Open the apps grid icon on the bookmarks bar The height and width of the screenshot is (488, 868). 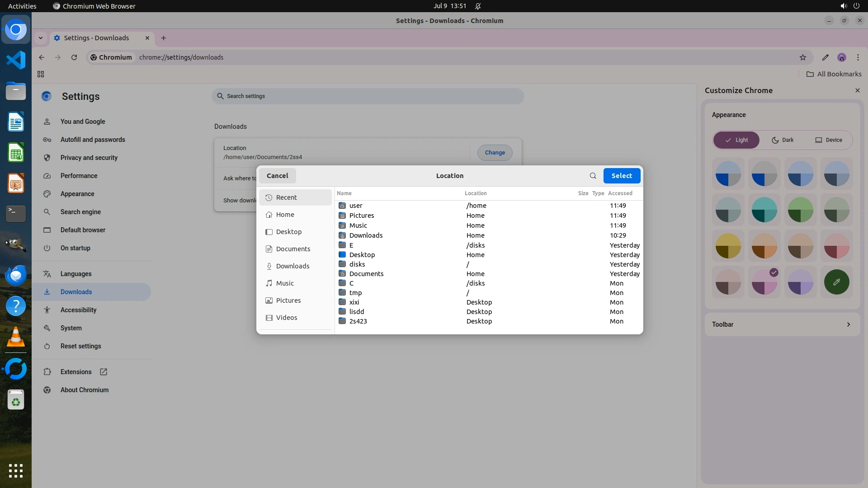(x=41, y=74)
